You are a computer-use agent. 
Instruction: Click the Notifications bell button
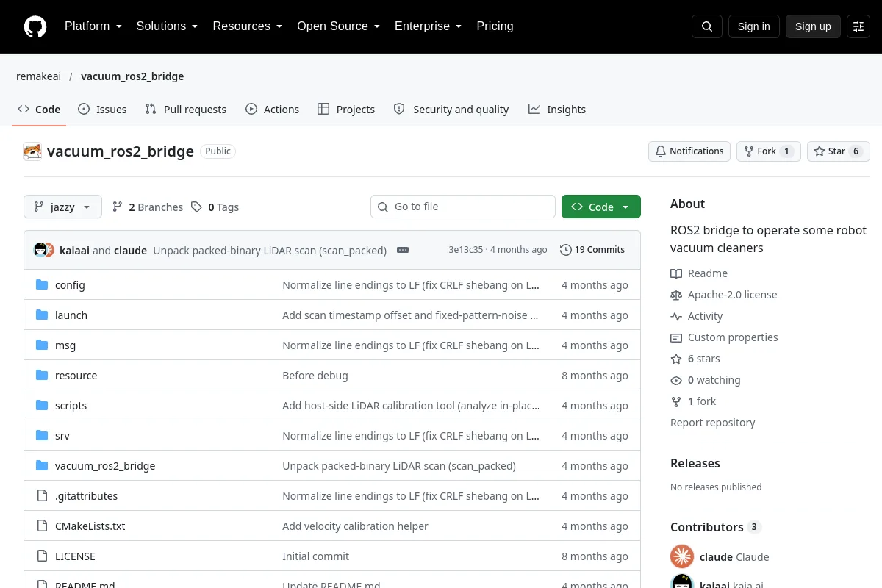(x=689, y=151)
